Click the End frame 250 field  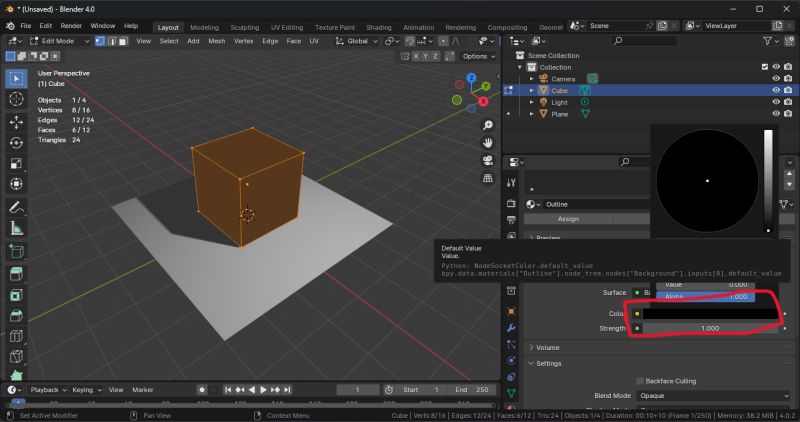[x=472, y=390]
